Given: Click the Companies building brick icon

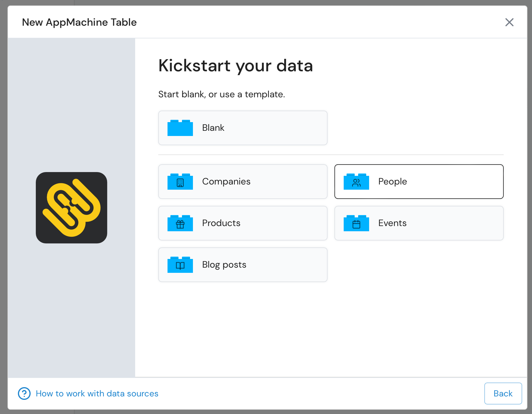Looking at the screenshot, I should click(x=180, y=182).
